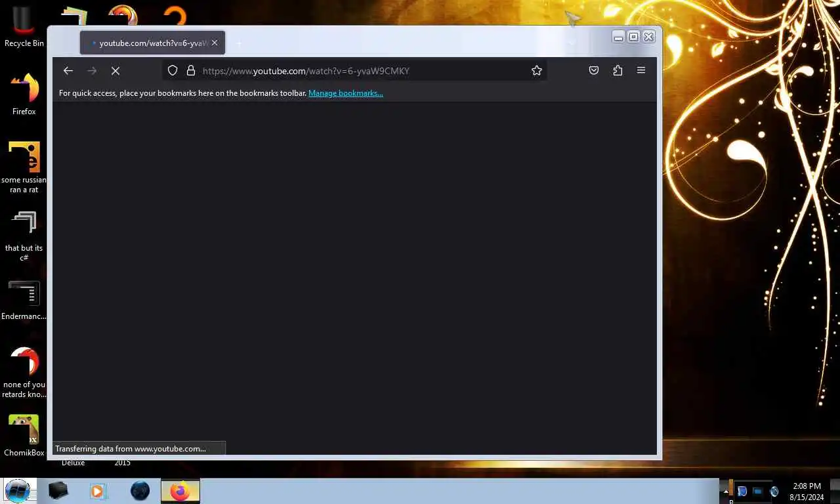Image resolution: width=840 pixels, height=504 pixels.
Task: Open the dark globe taskbar icon
Action: click(x=140, y=490)
